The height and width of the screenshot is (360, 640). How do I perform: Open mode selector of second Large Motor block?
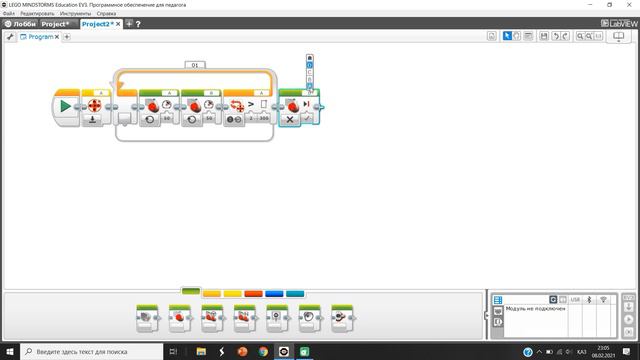click(x=192, y=120)
